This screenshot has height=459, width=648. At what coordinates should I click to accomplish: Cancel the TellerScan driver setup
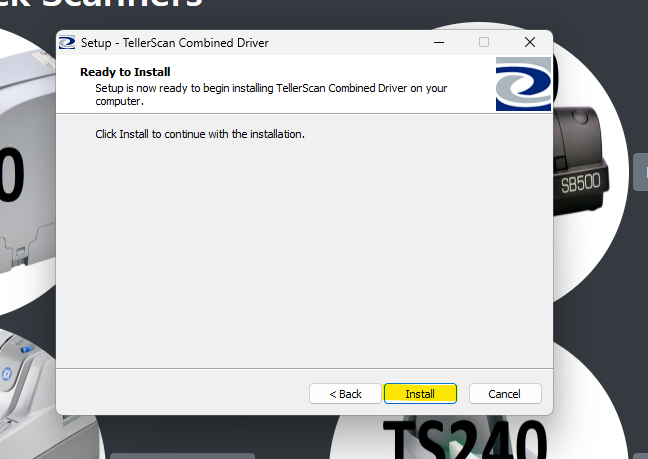505,393
